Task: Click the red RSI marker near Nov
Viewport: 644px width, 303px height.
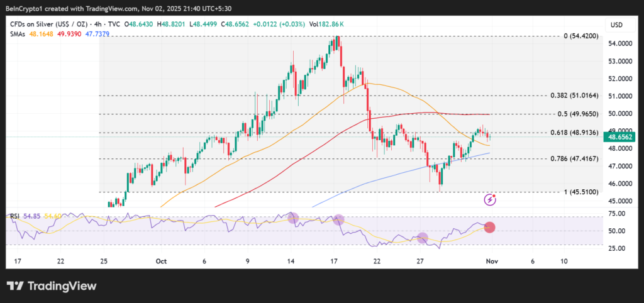Action: [490, 227]
